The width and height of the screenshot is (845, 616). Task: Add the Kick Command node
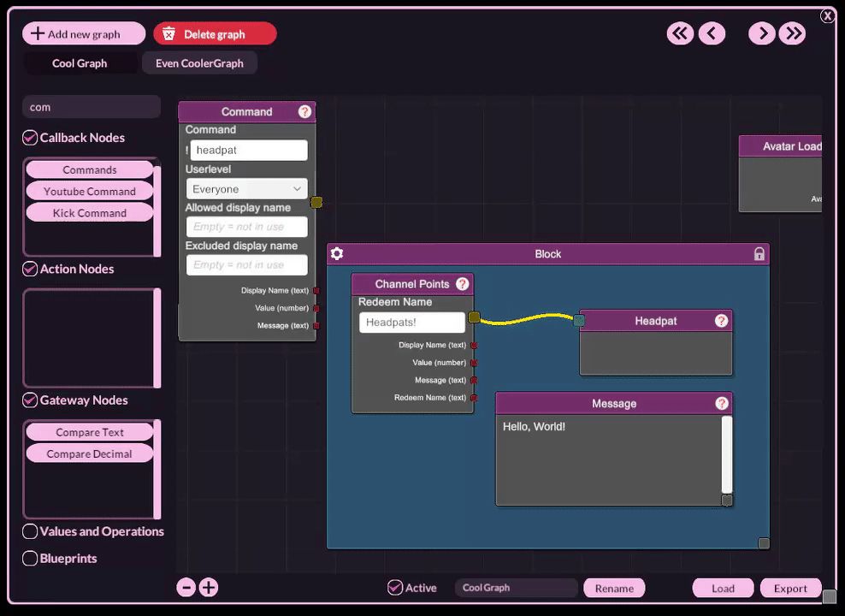click(x=90, y=213)
